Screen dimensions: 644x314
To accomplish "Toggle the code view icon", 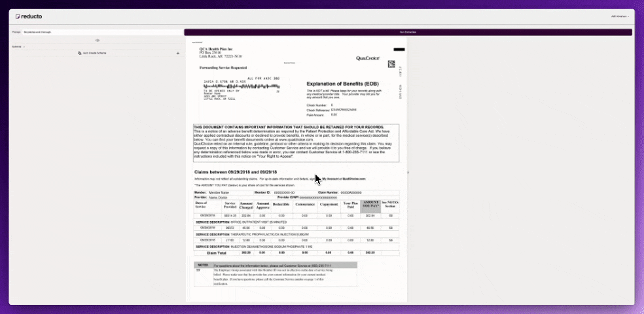I will tap(97, 40).
